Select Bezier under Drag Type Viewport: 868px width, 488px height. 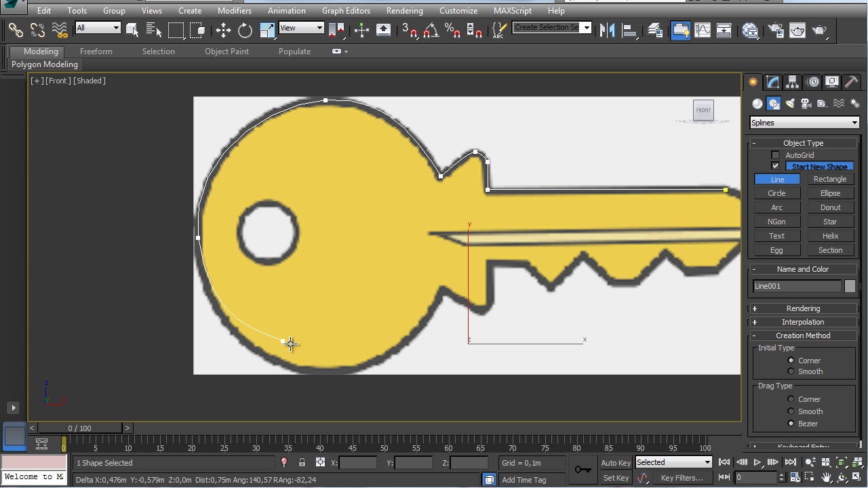click(x=791, y=424)
